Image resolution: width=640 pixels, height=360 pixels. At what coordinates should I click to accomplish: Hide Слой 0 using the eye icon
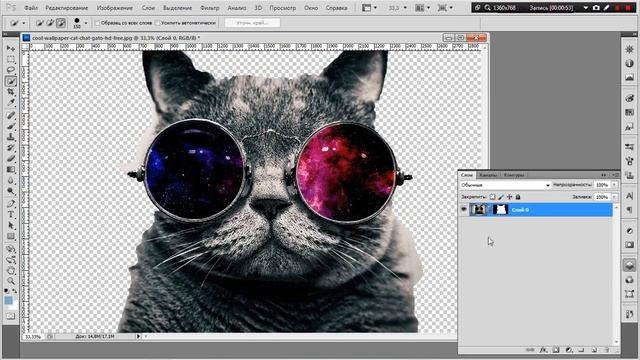point(464,209)
